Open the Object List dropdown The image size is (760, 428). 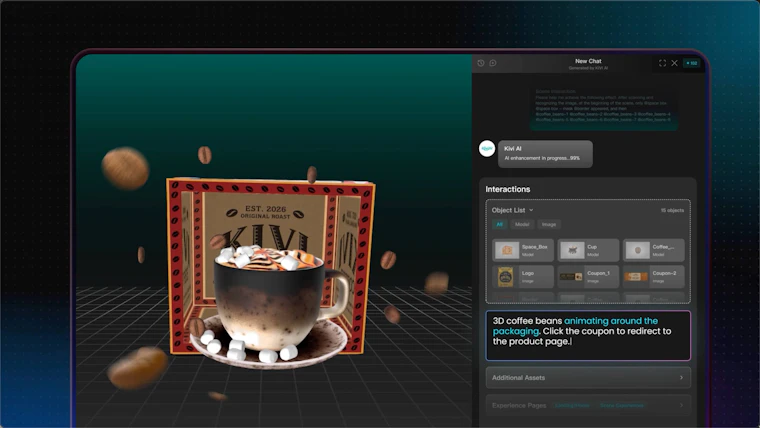click(512, 210)
